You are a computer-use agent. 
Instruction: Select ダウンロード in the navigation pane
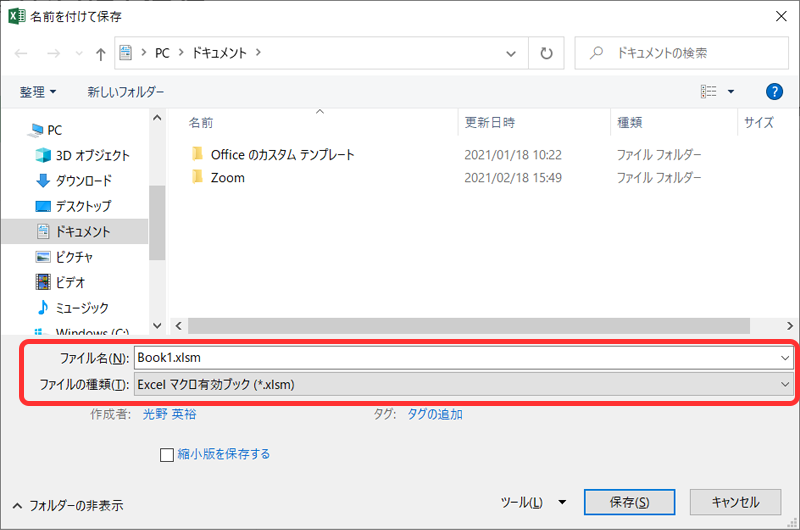point(83,181)
